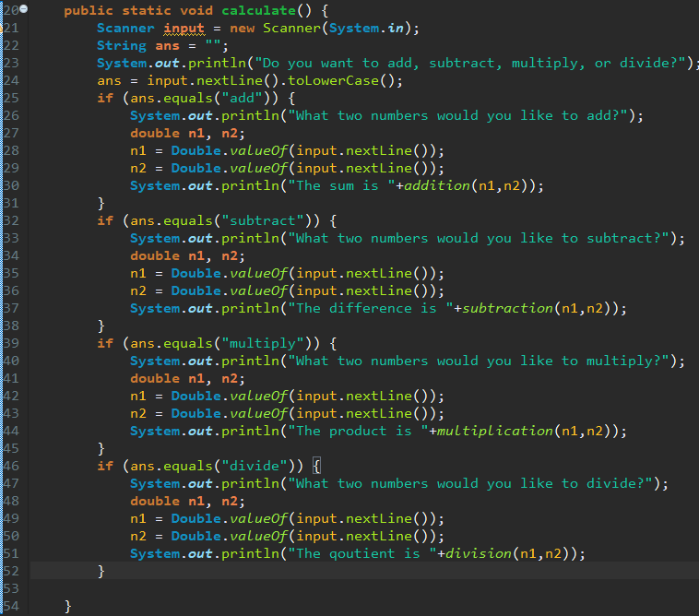Select line number 32 in the gutter
The image size is (699, 616).
(x=11, y=220)
